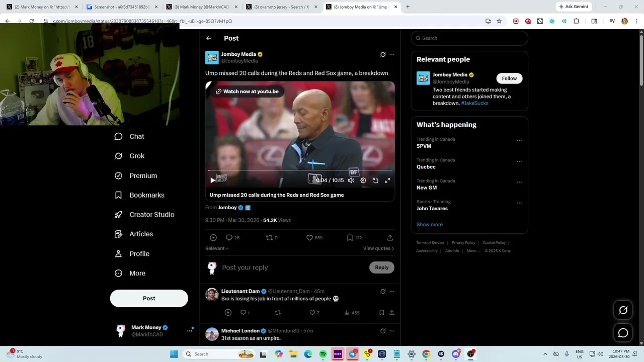Screen dimensions: 644x362
Task: Click the circular play icon beside 26 replies
Action: 213,238
